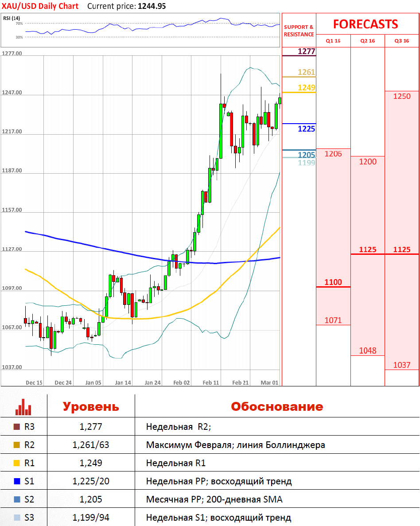Click the 1,199/94 level cell
420x526 pixels.
click(x=91, y=517)
